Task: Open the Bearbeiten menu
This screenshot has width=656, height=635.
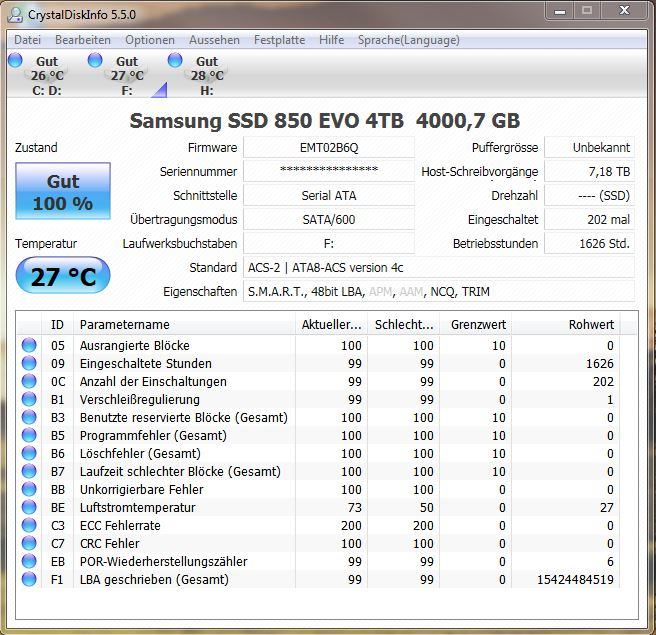Action: 83,40
